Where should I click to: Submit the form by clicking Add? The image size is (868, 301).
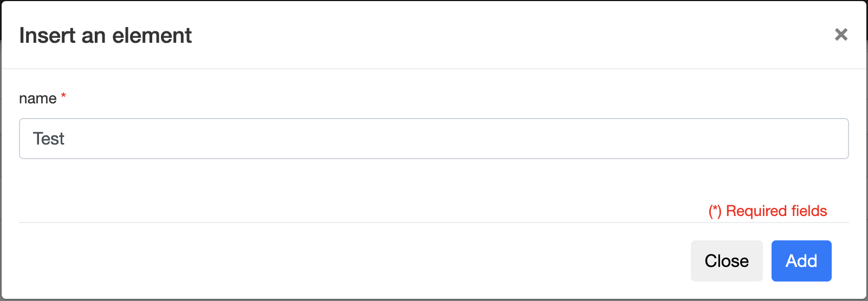click(801, 261)
